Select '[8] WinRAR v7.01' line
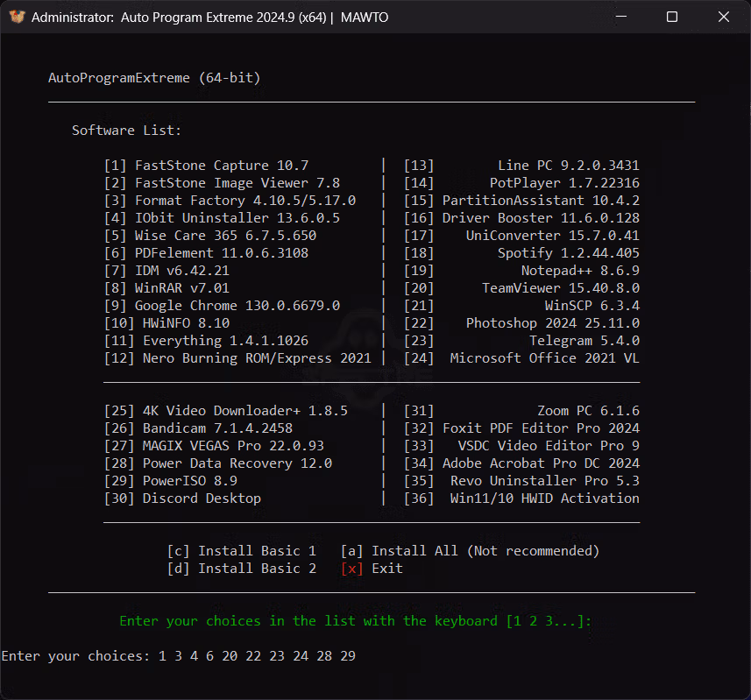Image resolution: width=751 pixels, height=700 pixels. (x=166, y=287)
